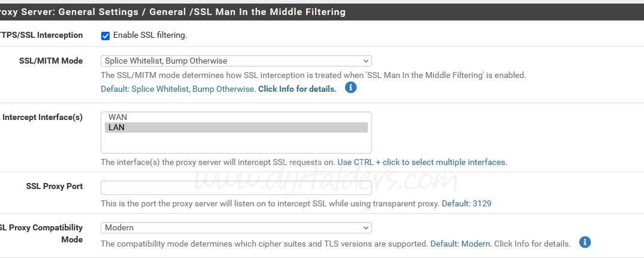644x258 pixels.
Task: Click the HTTPS/SSL Interception field label
Action: click(x=41, y=35)
